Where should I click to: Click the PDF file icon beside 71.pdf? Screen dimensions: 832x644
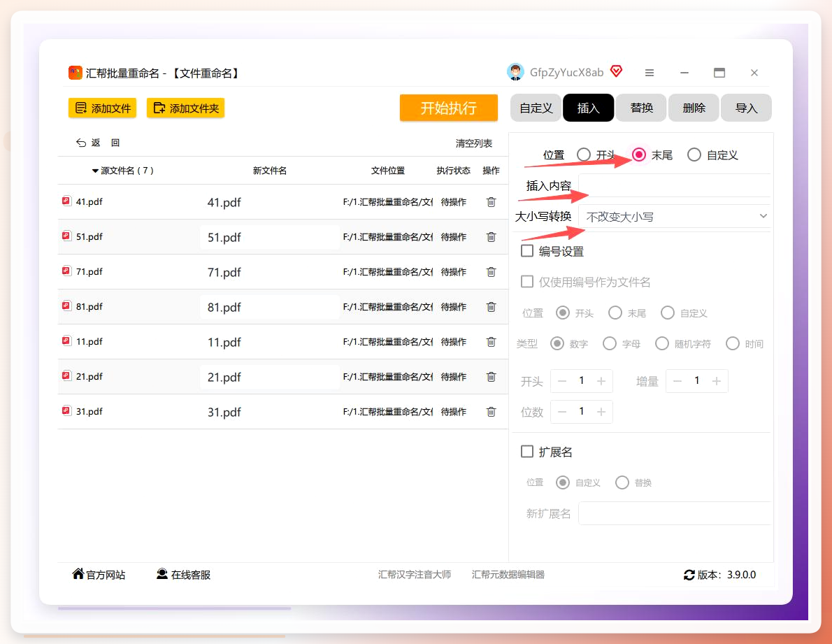67,271
